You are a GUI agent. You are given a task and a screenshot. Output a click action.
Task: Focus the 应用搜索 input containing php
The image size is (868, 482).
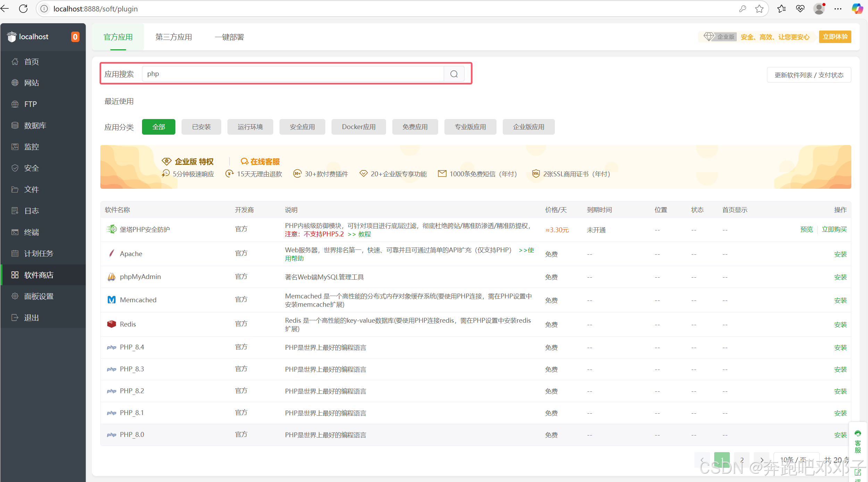[293, 74]
